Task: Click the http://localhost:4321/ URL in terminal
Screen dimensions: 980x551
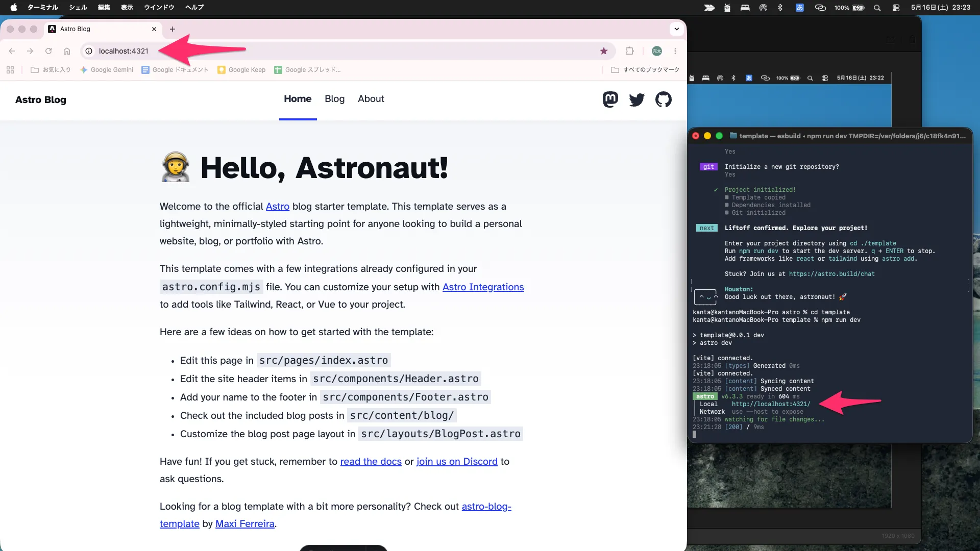Action: tap(771, 404)
